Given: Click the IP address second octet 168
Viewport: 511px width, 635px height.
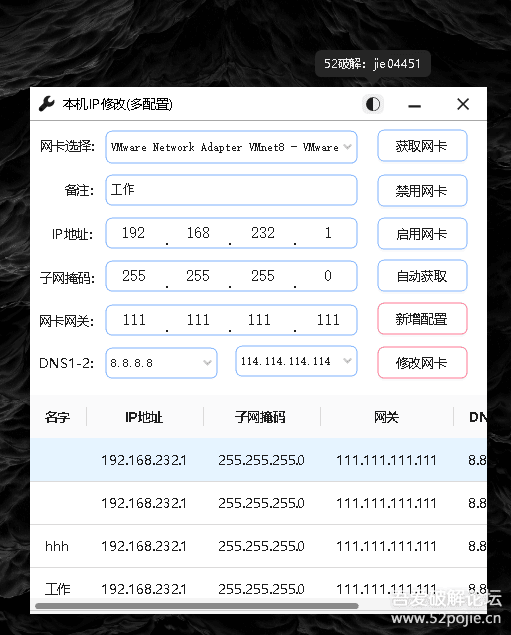Looking at the screenshot, I should pos(198,233).
